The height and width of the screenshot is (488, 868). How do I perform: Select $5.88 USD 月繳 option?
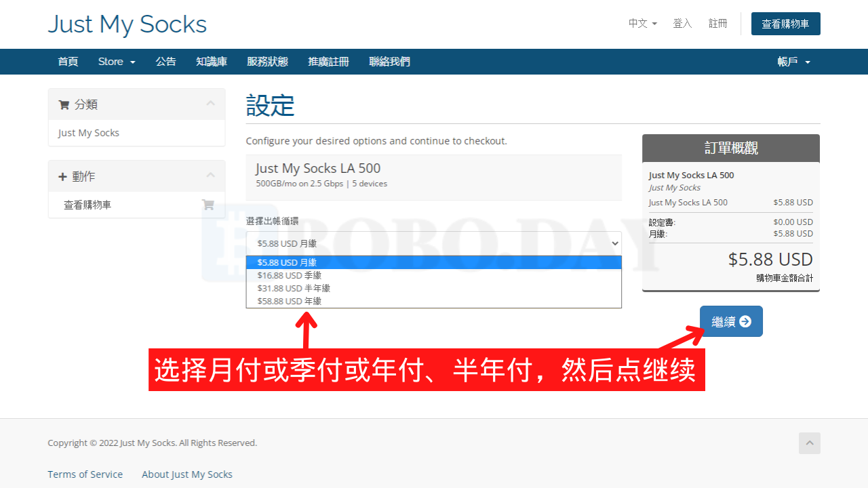pos(434,262)
